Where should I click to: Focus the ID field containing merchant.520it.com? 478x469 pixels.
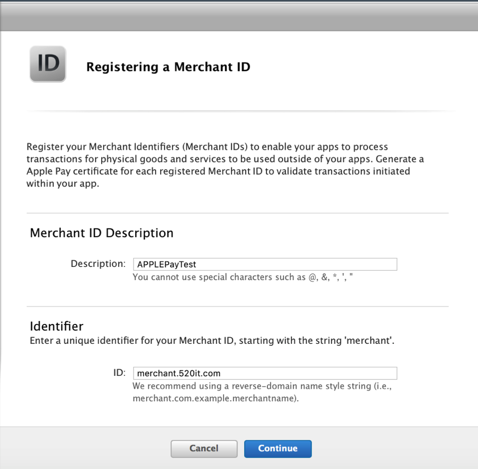coord(265,373)
